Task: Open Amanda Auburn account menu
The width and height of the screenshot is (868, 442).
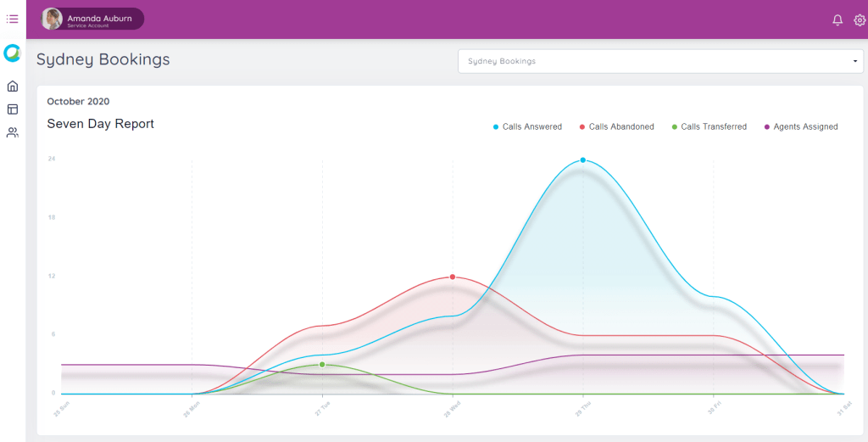Action: click(x=99, y=19)
